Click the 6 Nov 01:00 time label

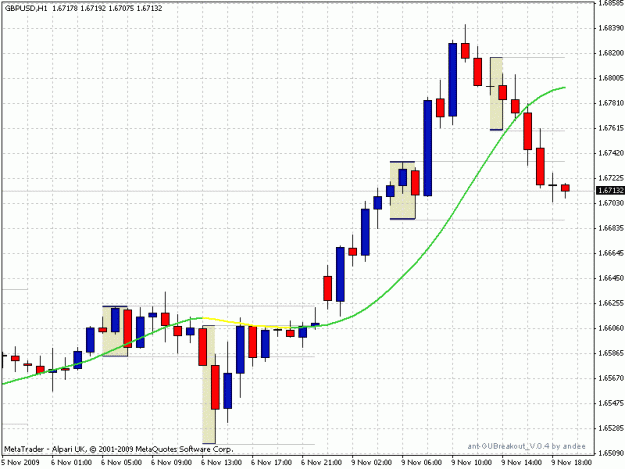click(x=71, y=463)
